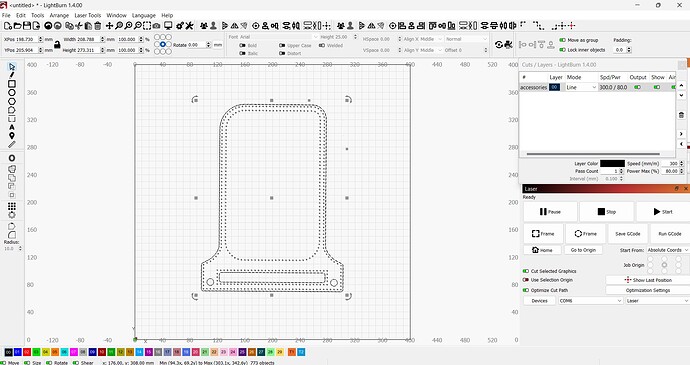Click XPos value spinner arrows
Screen dimensions: 690x365
(x=40, y=39)
